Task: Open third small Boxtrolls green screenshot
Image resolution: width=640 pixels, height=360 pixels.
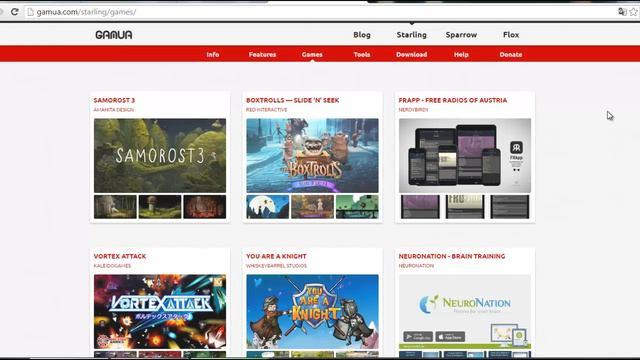Action: [357, 207]
